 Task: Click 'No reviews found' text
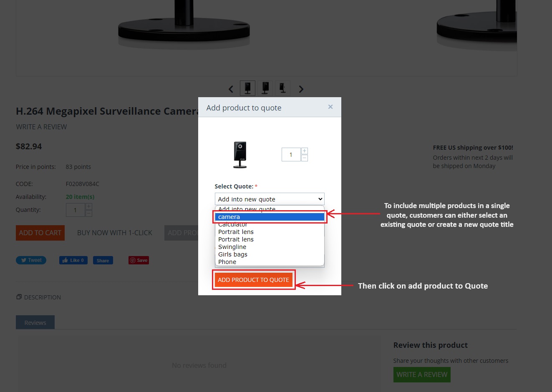pos(199,365)
